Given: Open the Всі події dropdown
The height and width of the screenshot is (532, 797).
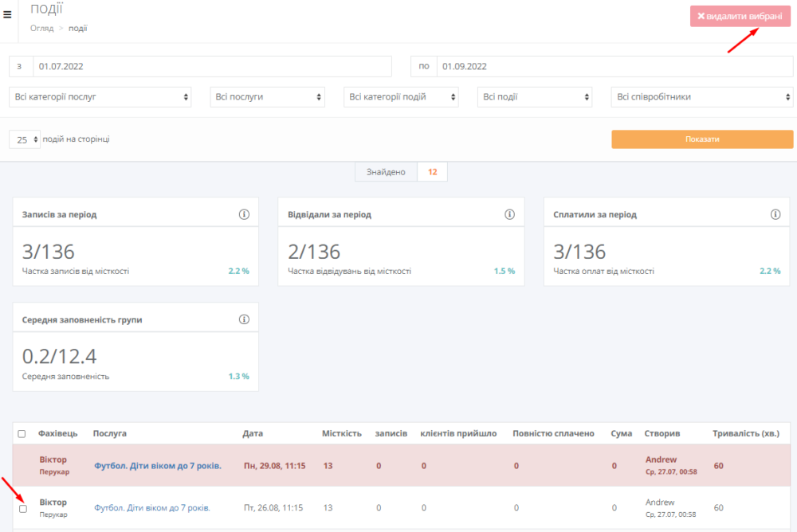Looking at the screenshot, I should pos(535,97).
